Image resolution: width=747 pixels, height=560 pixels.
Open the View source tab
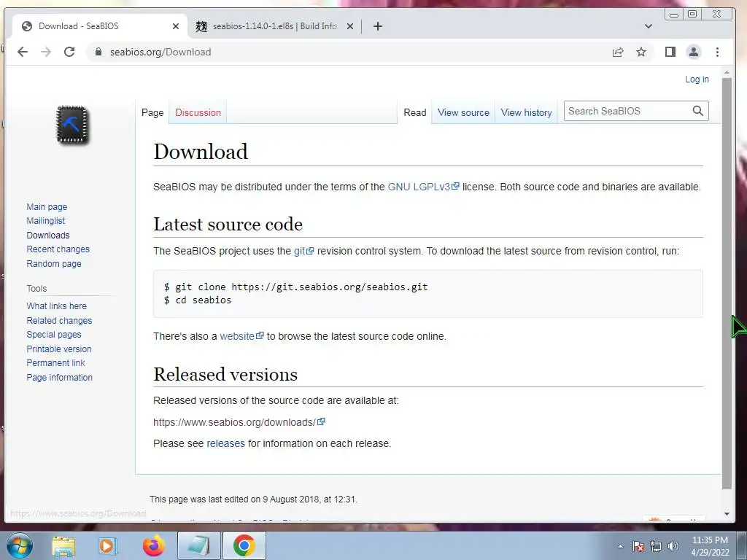(x=463, y=113)
